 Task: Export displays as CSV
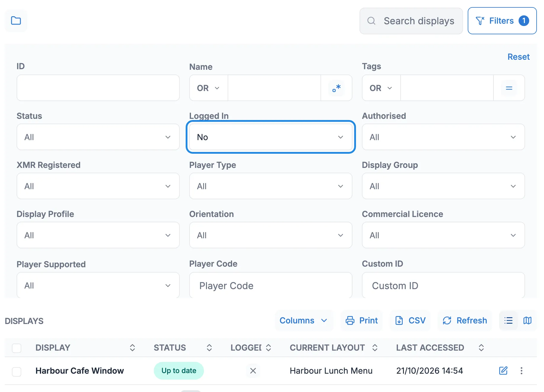pos(410,320)
